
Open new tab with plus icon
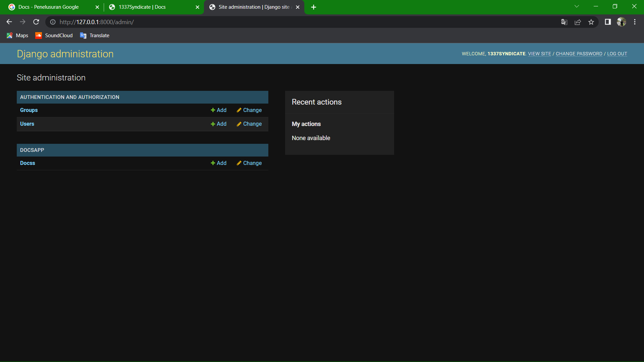coord(314,7)
